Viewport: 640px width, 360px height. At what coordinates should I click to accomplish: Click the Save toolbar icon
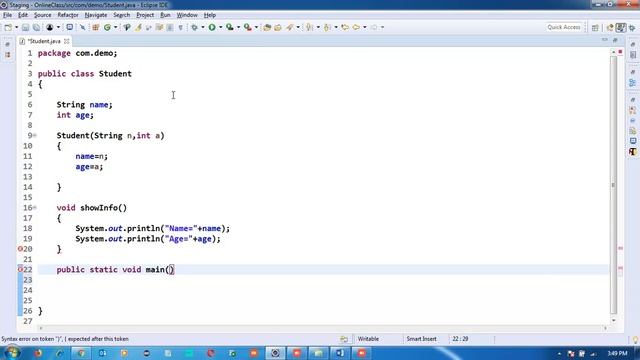pos(25,27)
